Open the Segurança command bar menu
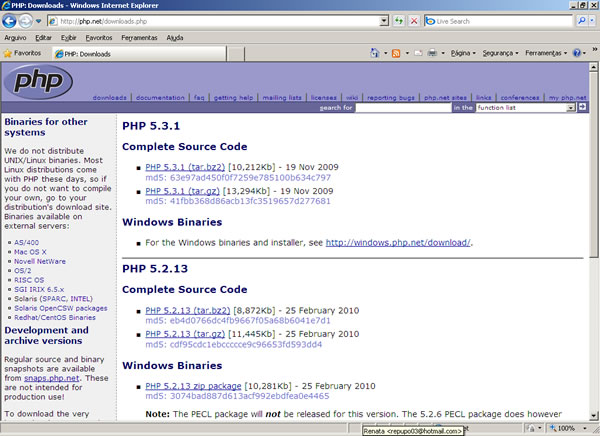The image size is (600, 436). point(500,53)
